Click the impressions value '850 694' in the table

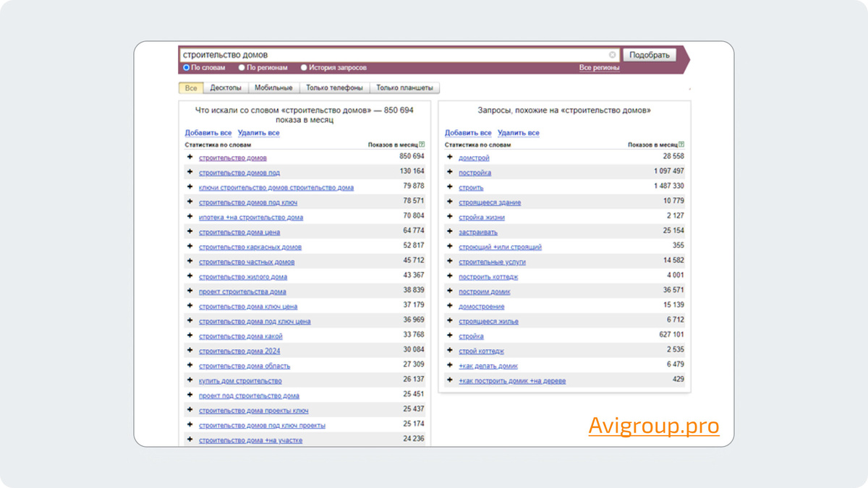click(x=412, y=156)
